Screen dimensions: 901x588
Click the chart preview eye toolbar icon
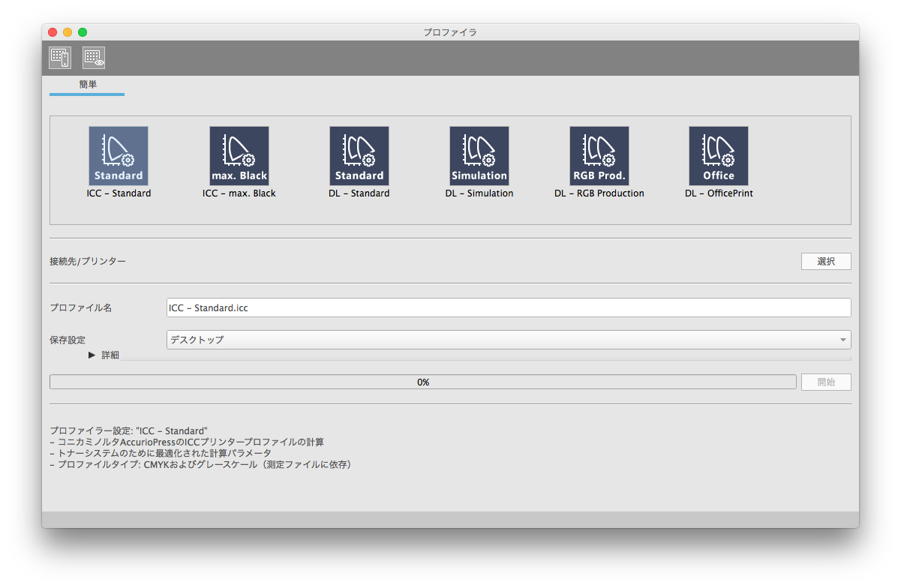[94, 58]
